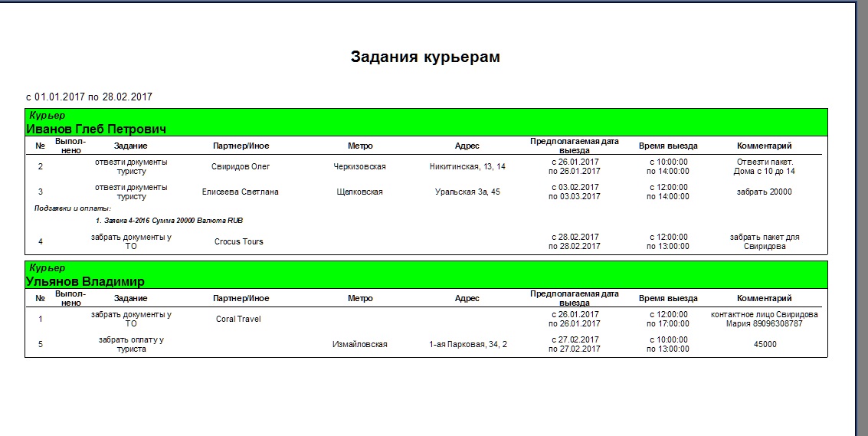Click "Задание" header in Ульянов table
Screen dimensions: 868x436
pyautogui.click(x=131, y=299)
